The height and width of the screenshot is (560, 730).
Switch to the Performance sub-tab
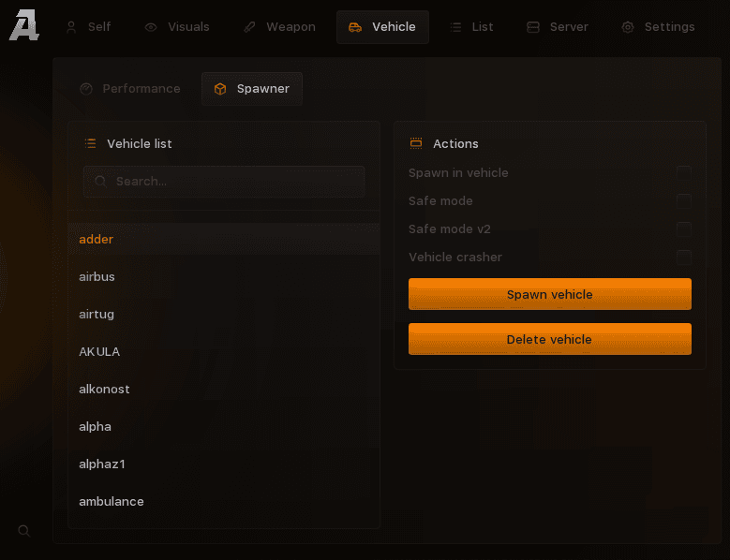click(x=130, y=89)
